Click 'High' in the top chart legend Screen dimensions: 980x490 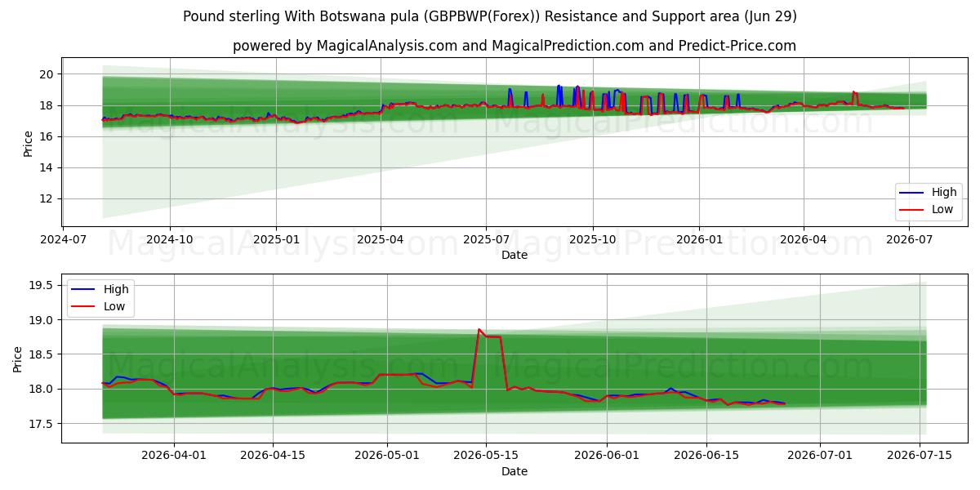(944, 193)
